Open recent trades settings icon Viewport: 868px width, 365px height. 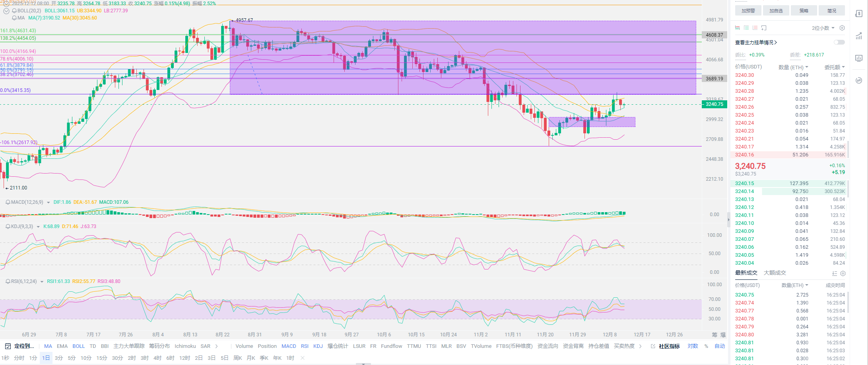click(x=843, y=273)
